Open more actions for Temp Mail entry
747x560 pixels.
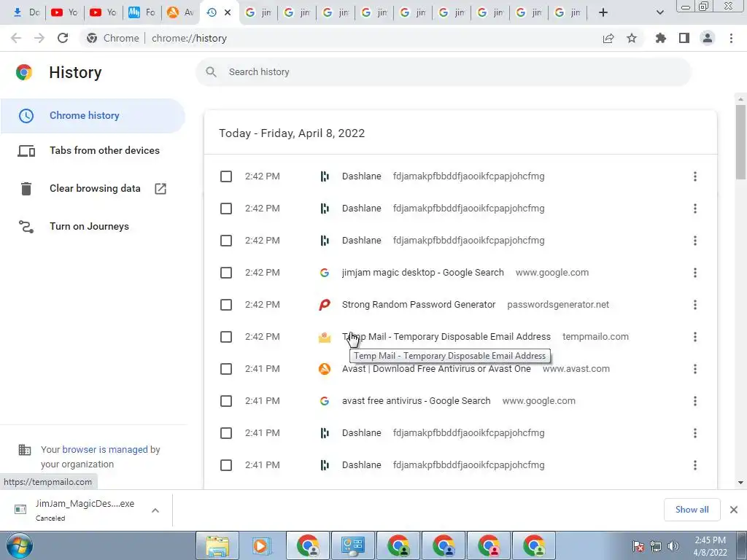[695, 337]
